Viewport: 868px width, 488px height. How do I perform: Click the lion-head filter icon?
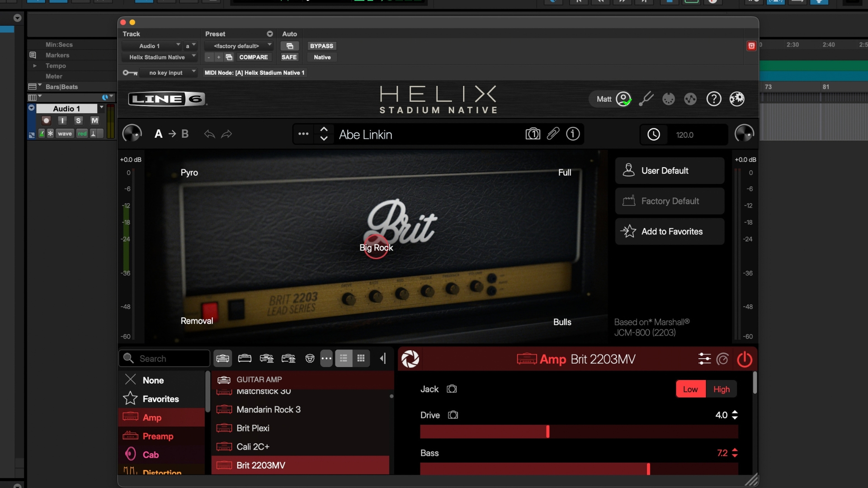click(310, 359)
